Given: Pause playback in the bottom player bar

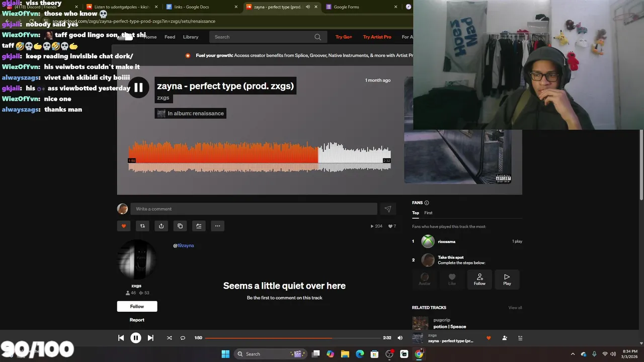Looking at the screenshot, I should (136, 338).
